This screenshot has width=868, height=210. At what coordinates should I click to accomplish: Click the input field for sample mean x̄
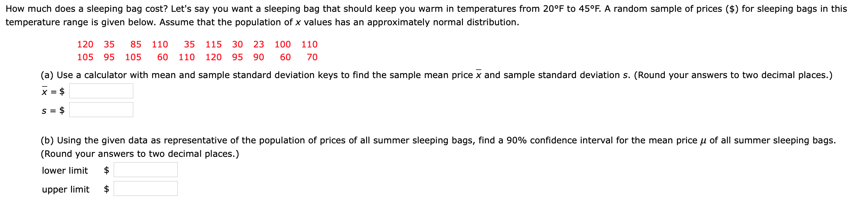click(x=100, y=90)
